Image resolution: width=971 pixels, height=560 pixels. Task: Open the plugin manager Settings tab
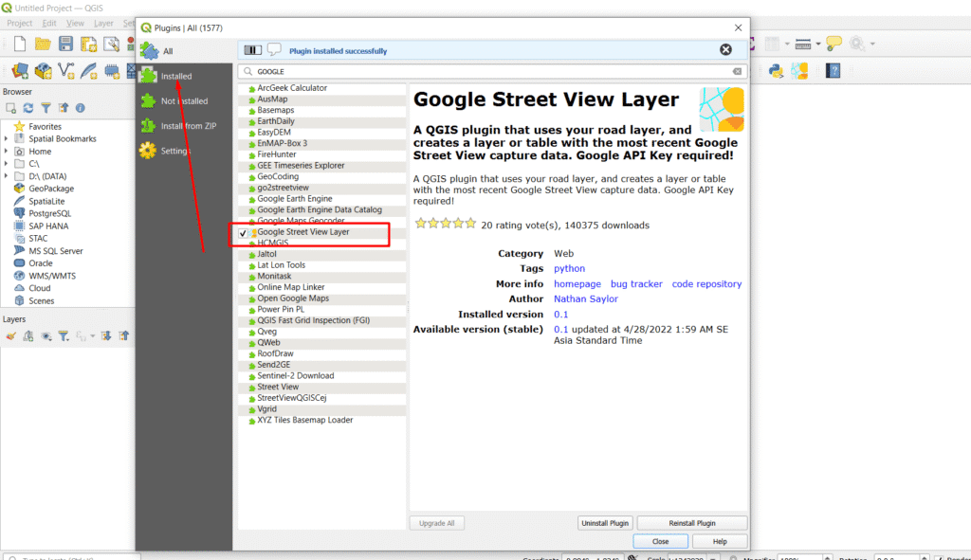point(184,151)
